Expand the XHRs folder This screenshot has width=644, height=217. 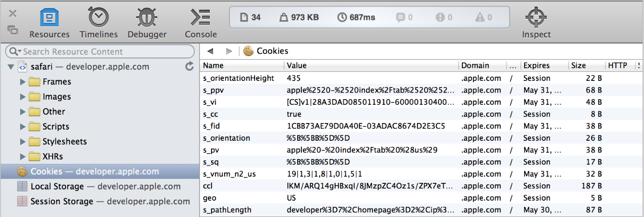click(x=22, y=157)
